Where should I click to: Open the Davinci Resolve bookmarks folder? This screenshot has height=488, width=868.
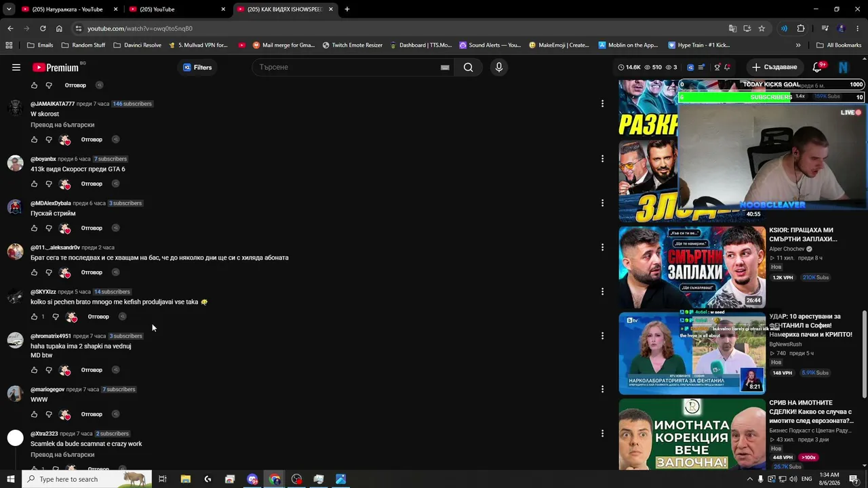138,45
